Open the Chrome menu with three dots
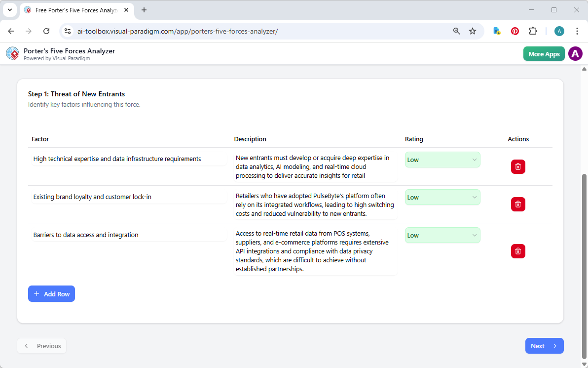The width and height of the screenshot is (588, 368). [577, 31]
